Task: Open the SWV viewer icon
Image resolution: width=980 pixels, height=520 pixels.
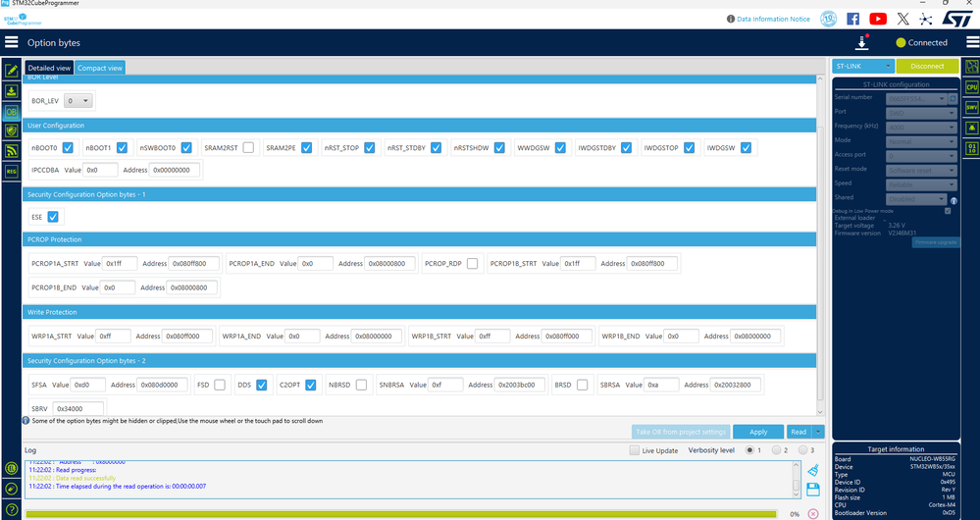Action: 971,108
